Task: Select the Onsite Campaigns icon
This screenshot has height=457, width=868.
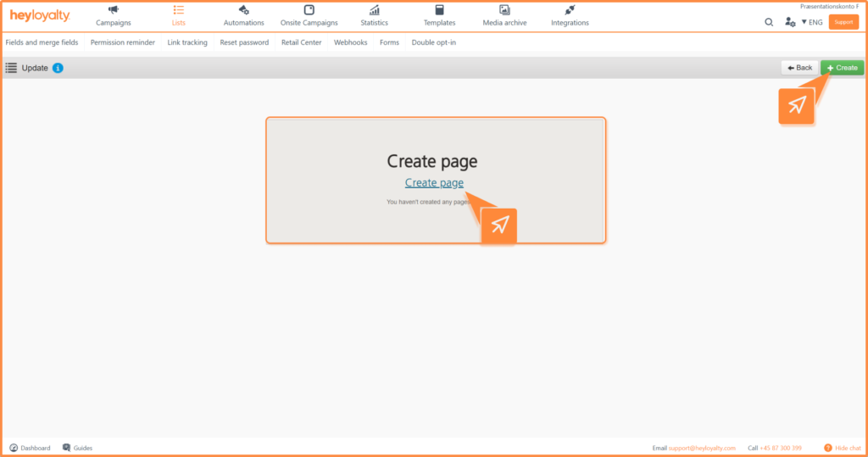Action: point(309,10)
